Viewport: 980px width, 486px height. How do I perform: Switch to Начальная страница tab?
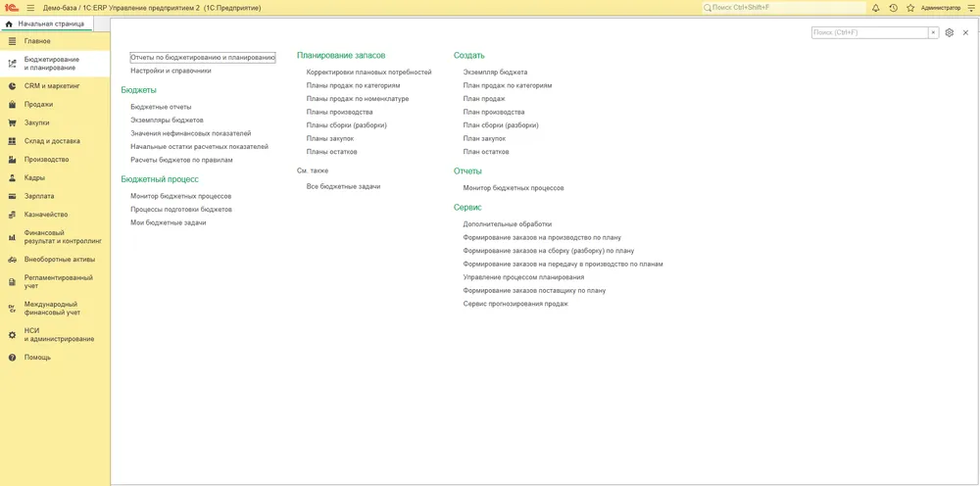pyautogui.click(x=45, y=24)
